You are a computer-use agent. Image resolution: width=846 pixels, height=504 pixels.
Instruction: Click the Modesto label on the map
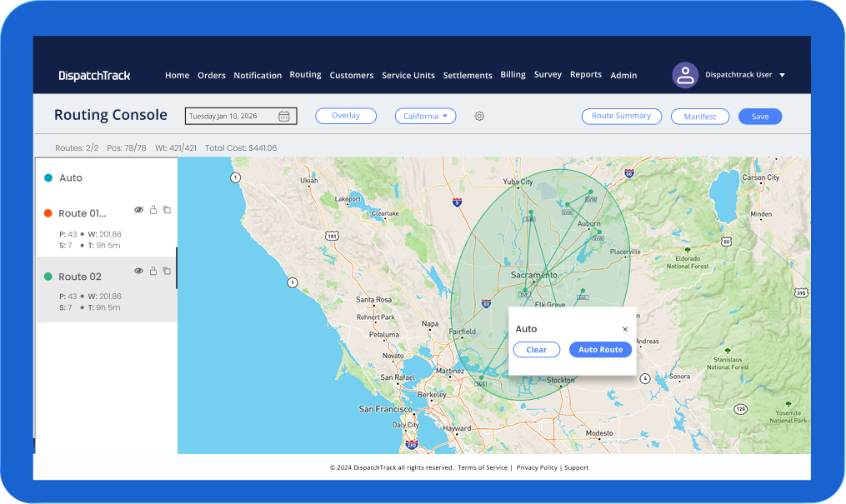[599, 433]
